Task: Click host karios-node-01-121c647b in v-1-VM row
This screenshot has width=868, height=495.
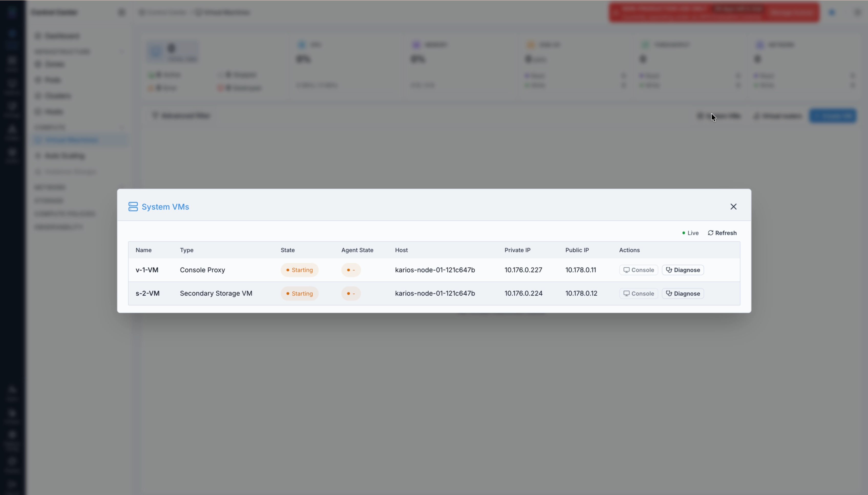Action: coord(435,270)
